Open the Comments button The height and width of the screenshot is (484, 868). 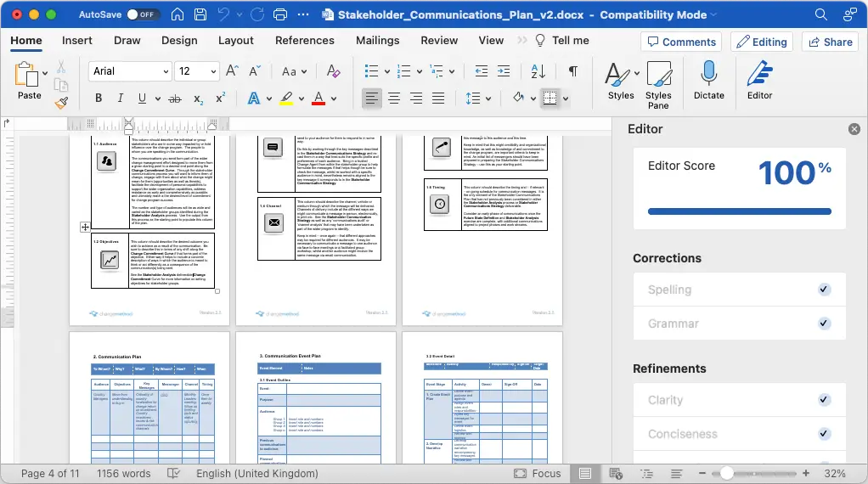point(681,42)
